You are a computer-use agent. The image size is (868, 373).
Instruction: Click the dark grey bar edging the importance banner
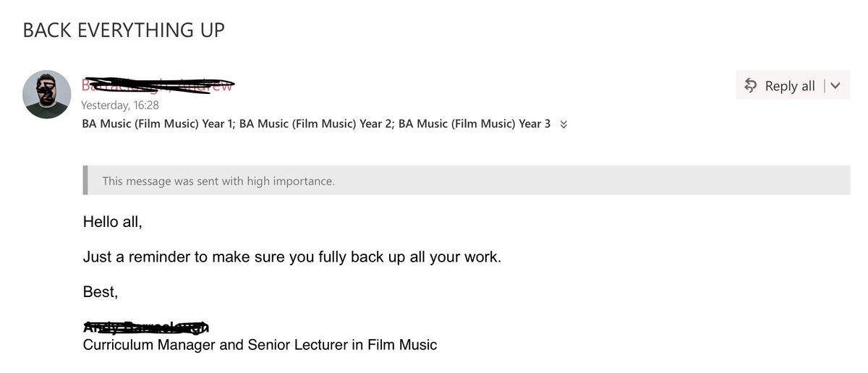click(x=85, y=181)
